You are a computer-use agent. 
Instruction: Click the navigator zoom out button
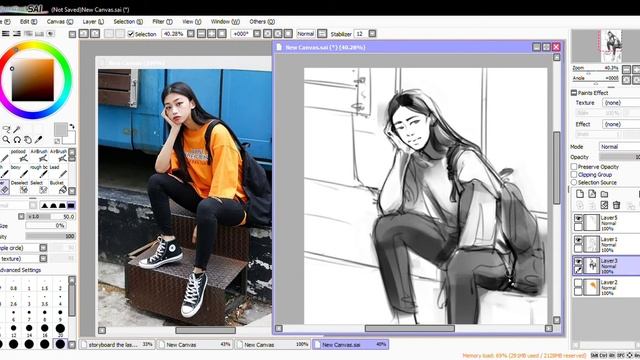626,69
